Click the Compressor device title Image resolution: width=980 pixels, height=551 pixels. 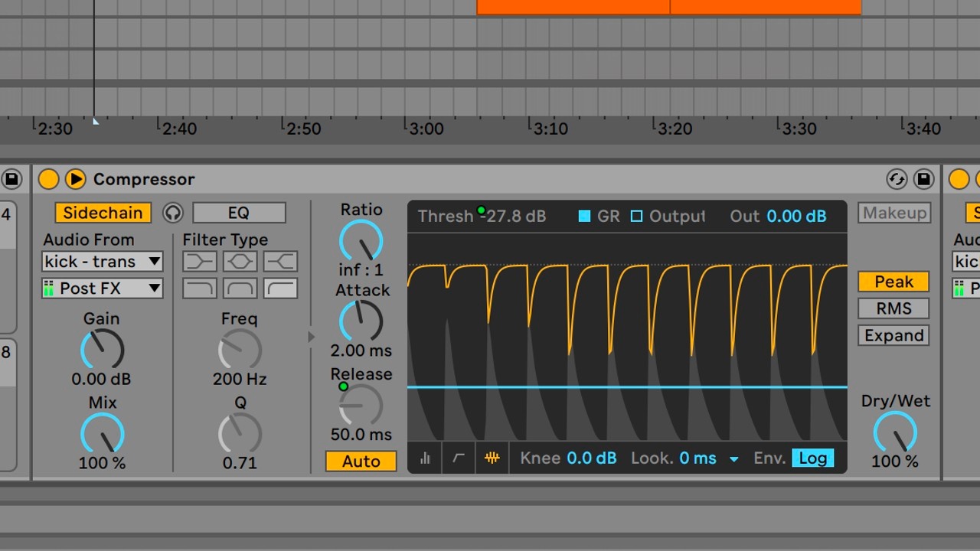click(x=144, y=179)
